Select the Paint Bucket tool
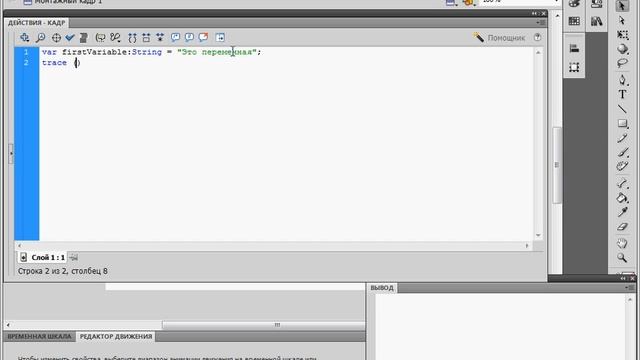 [x=622, y=198]
